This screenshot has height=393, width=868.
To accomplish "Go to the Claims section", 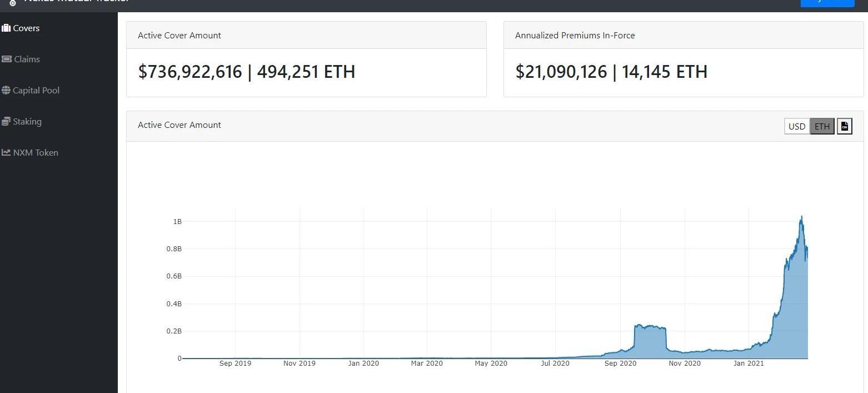I will click(27, 59).
